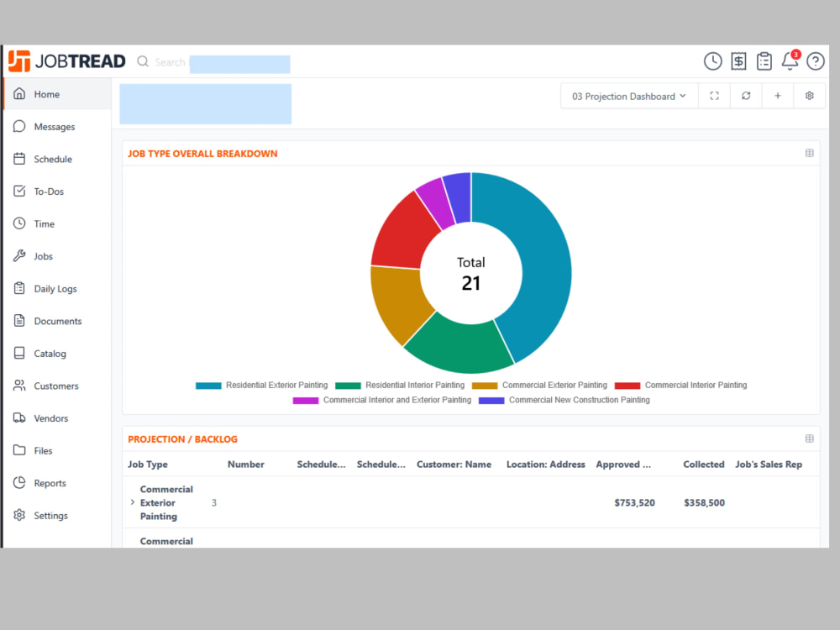Open the help question mark icon
The width and height of the screenshot is (840, 630).
coord(816,61)
